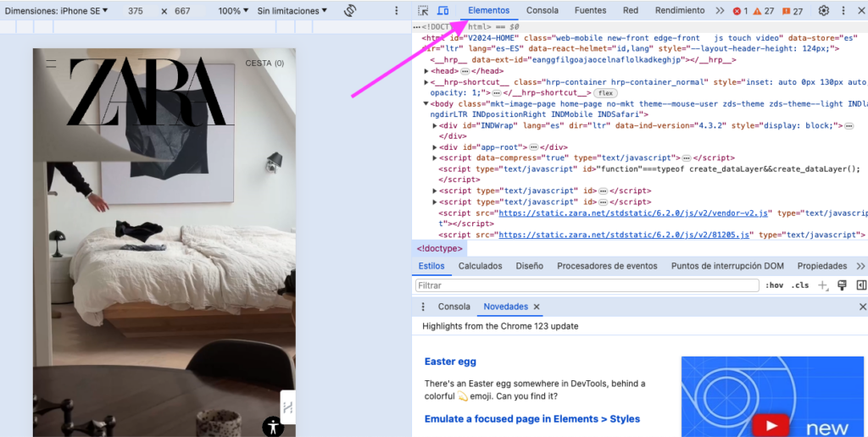Open the Easter egg link
Screen dimensions: 868x437
pos(450,362)
